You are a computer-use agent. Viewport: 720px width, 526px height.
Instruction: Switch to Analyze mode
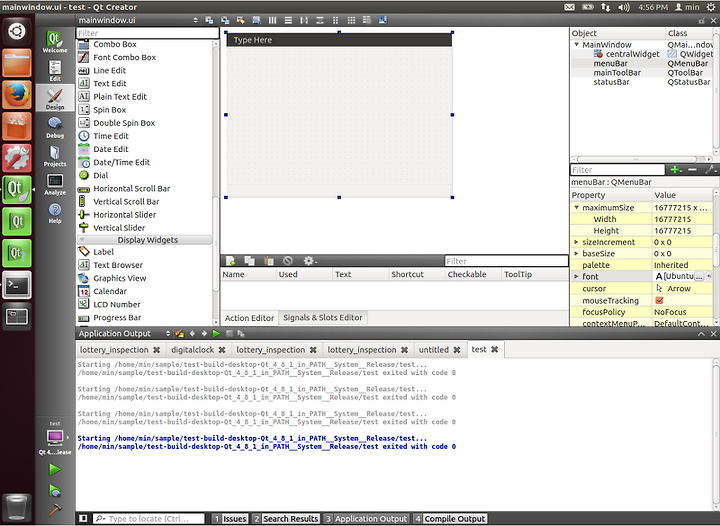55,184
